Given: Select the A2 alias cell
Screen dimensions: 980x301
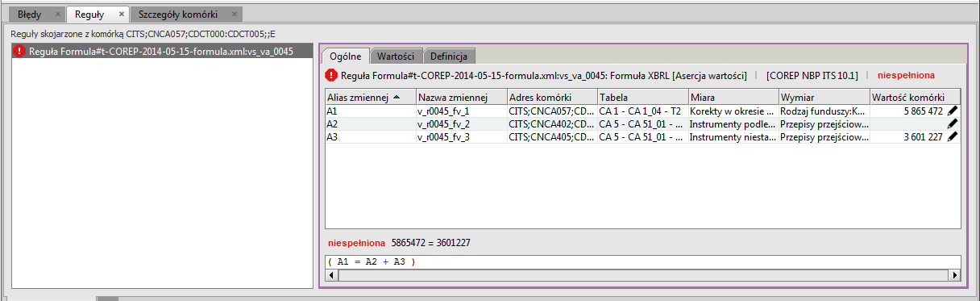Looking at the screenshot, I should (370, 124).
